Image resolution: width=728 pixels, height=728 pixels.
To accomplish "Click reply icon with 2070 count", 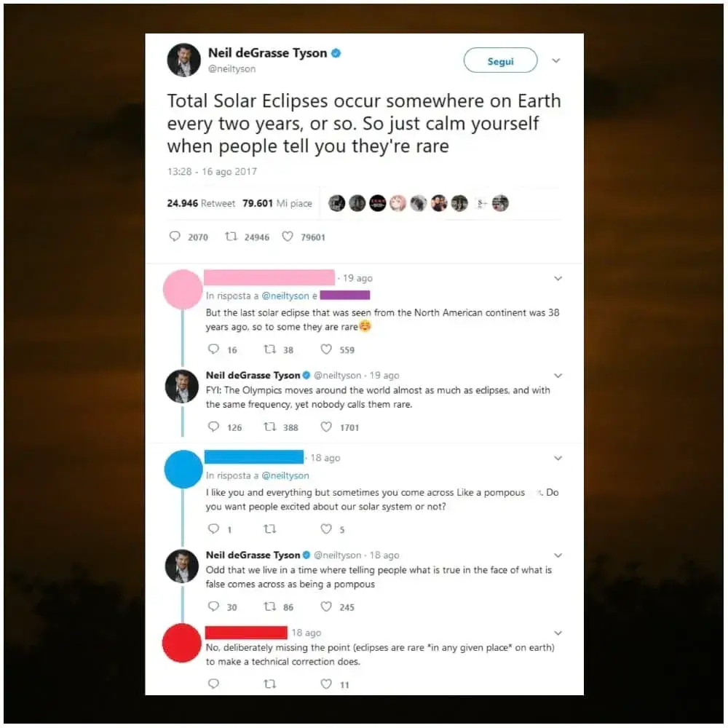I will click(175, 237).
